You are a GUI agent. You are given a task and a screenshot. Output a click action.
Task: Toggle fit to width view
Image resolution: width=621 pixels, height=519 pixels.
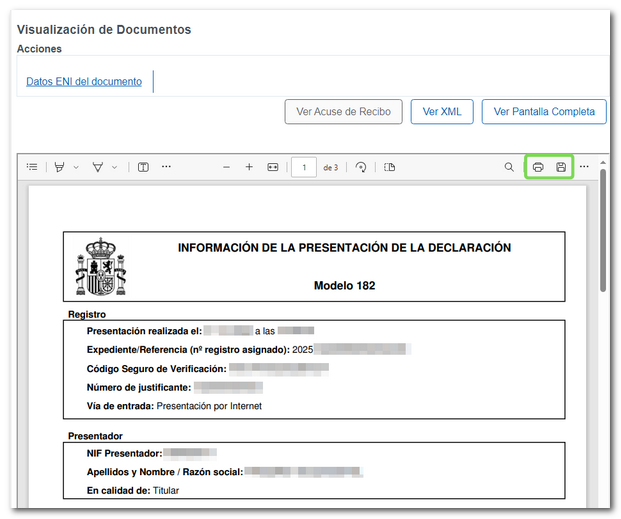coord(272,167)
